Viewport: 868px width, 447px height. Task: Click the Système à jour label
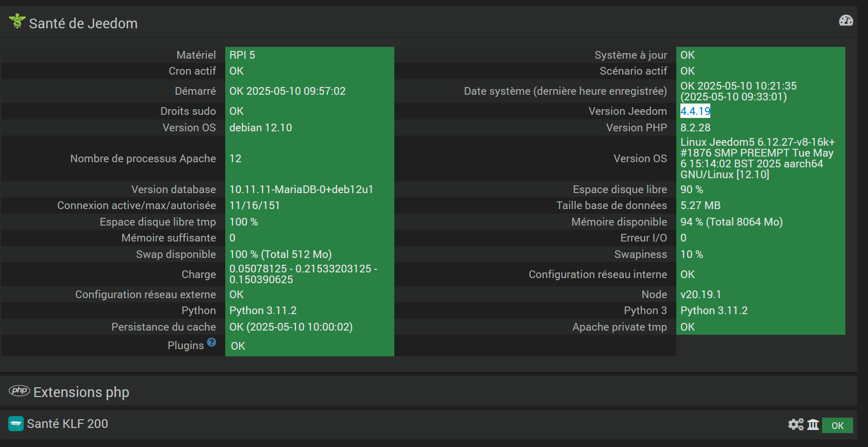(x=630, y=55)
